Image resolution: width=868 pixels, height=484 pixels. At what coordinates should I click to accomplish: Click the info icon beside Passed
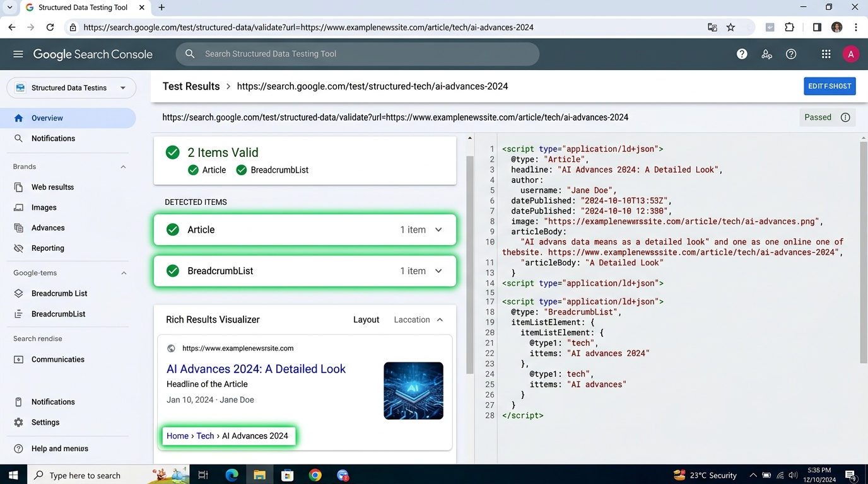coord(845,117)
